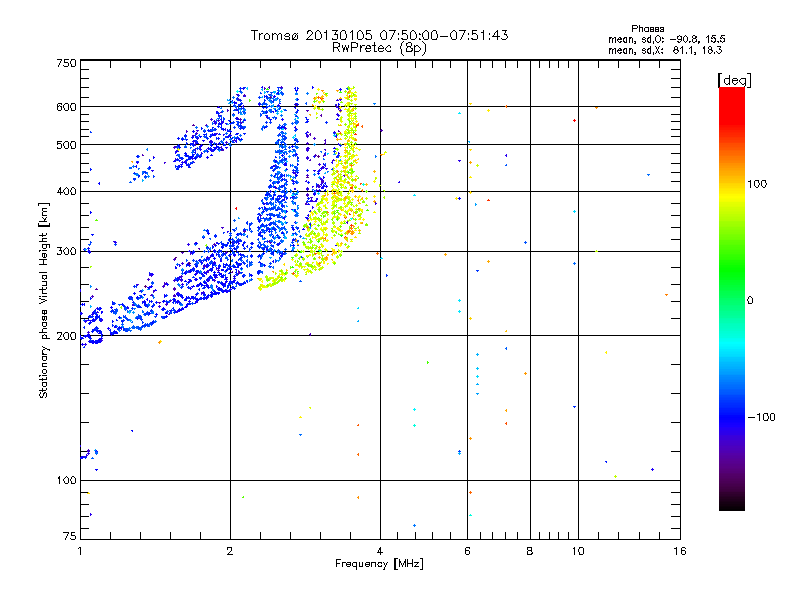The height and width of the screenshot is (600, 800).
Task: Click the y-axis '600' tick label
Action: click(x=66, y=107)
